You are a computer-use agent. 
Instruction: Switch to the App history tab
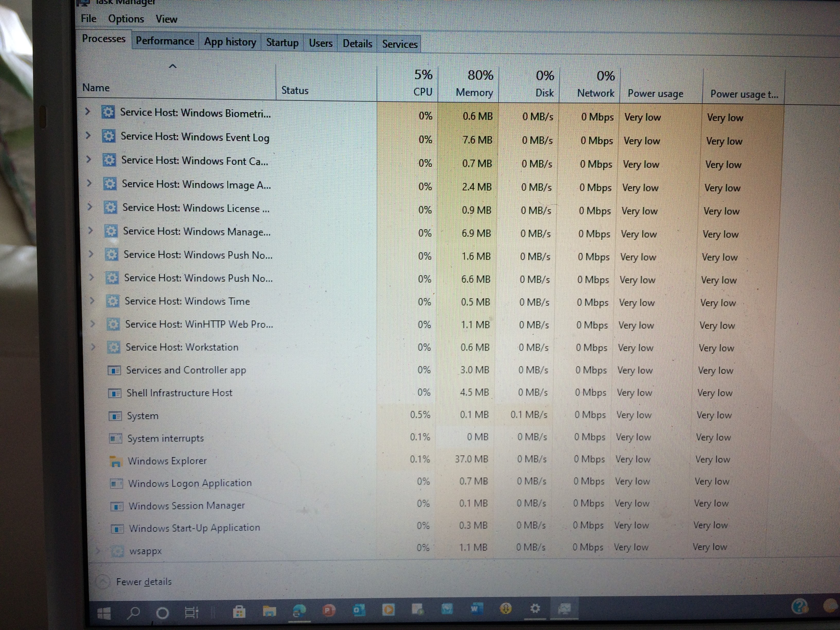(230, 42)
